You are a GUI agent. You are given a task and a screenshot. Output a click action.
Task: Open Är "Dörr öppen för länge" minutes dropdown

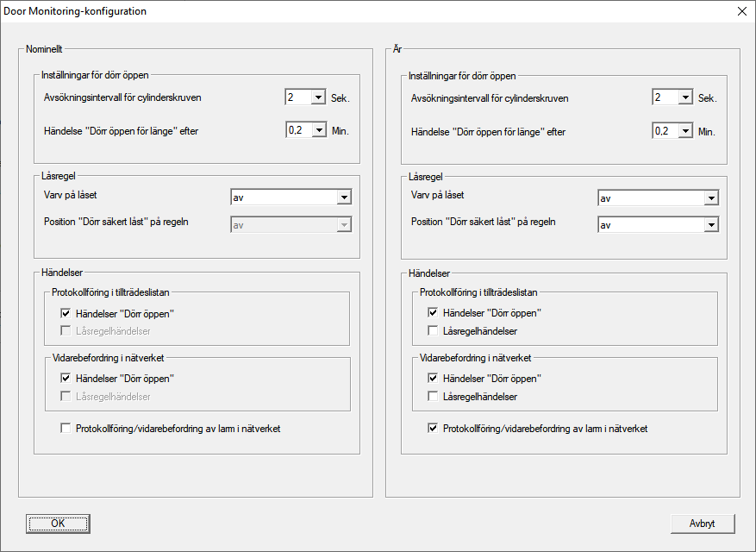coord(684,131)
